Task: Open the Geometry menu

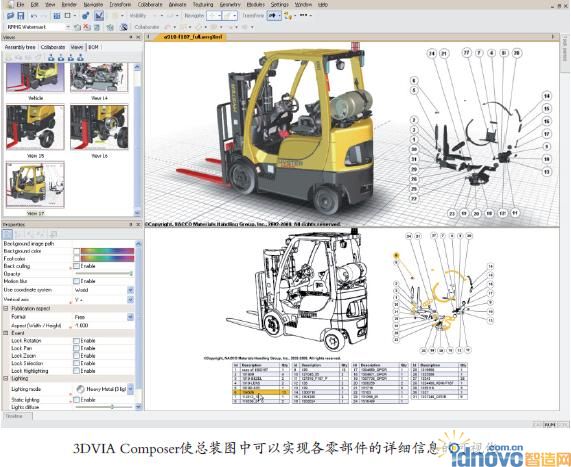Action: point(230,4)
